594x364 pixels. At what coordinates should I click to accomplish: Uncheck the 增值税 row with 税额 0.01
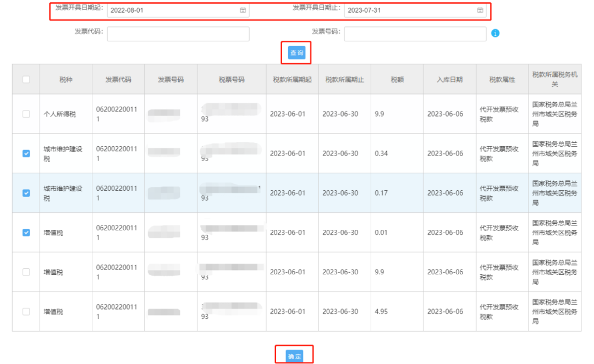(x=26, y=233)
